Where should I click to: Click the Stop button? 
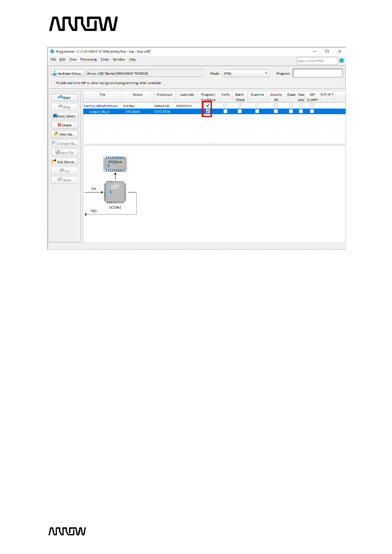coord(65,107)
